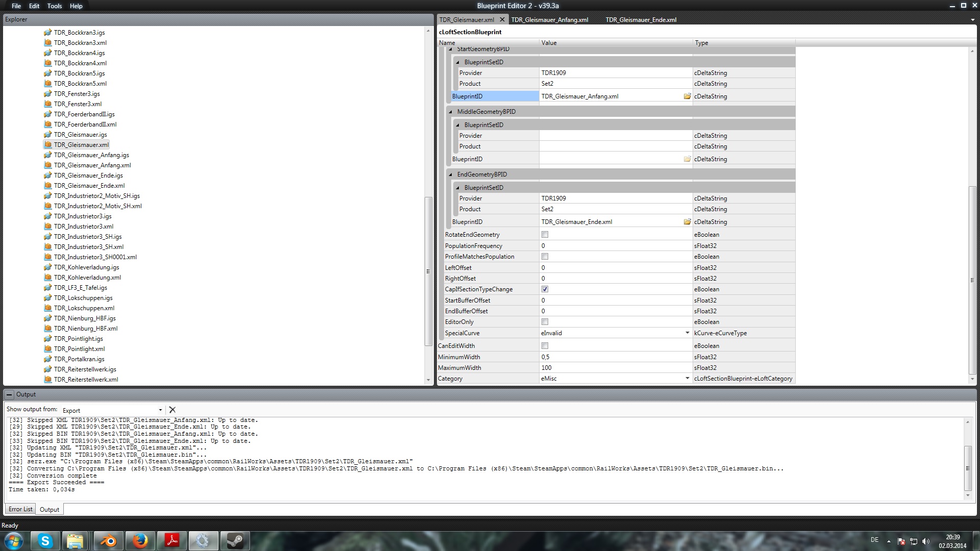The width and height of the screenshot is (980, 551).
Task: Switch to Error List tab
Action: 20,509
